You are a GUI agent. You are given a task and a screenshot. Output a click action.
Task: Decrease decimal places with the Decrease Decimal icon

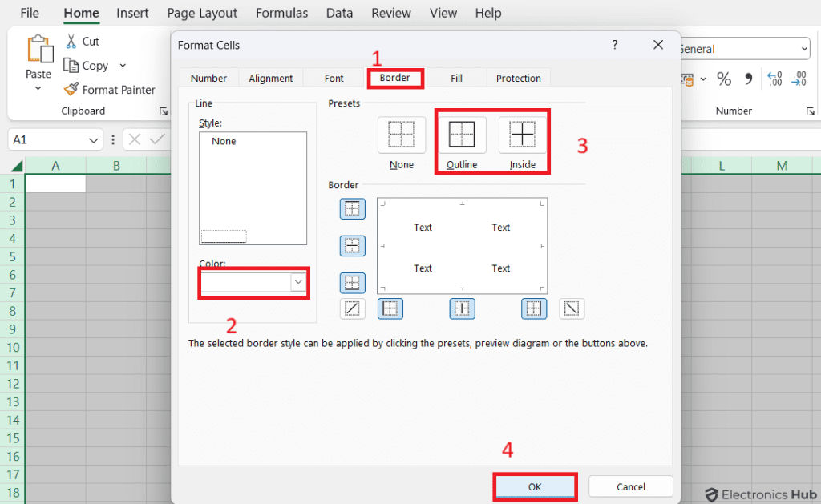click(x=799, y=79)
